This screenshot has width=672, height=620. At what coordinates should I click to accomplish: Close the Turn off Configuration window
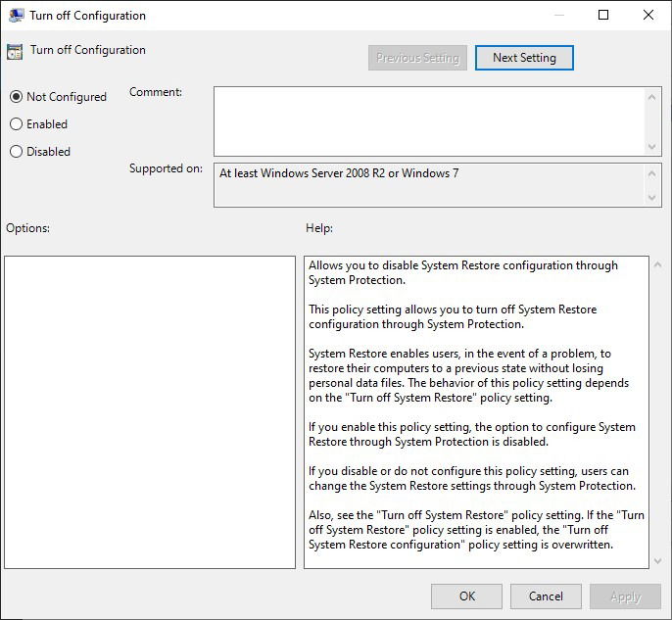pyautogui.click(x=648, y=15)
